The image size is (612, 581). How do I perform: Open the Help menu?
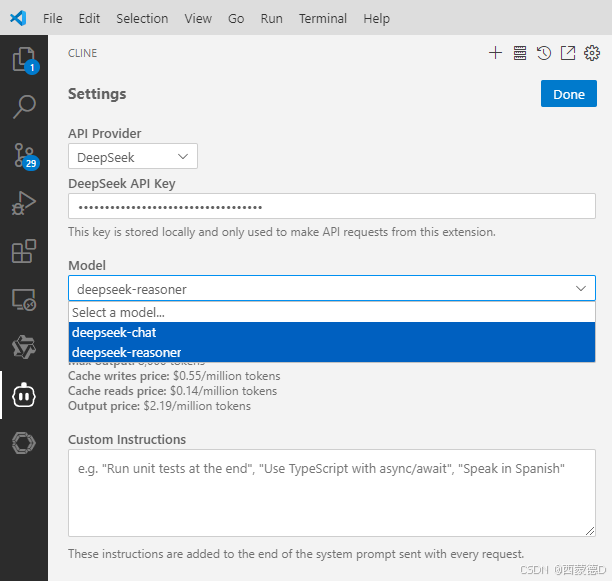click(377, 18)
